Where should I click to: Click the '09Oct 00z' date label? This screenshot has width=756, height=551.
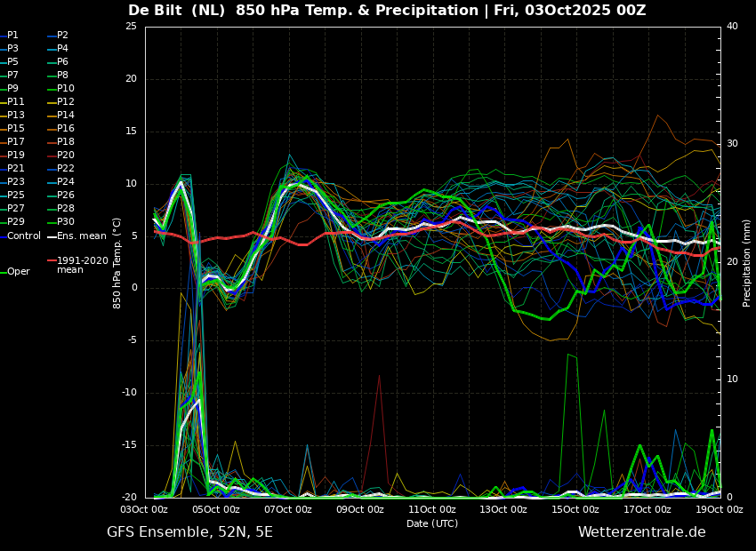(x=361, y=509)
